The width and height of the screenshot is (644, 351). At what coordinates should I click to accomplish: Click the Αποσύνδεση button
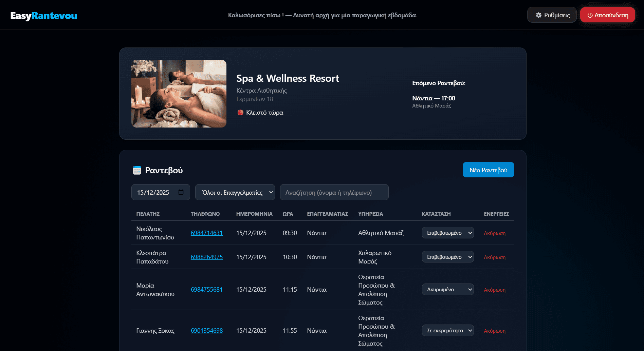[607, 15]
